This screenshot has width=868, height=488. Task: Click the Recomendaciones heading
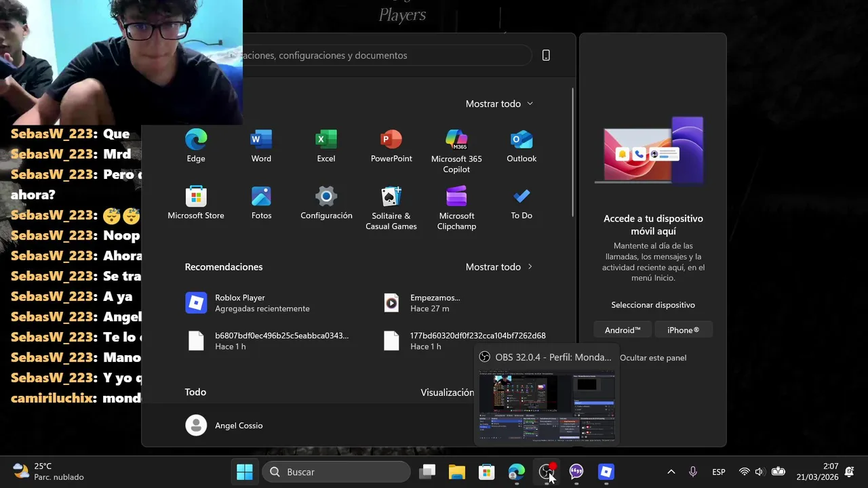[x=224, y=267]
